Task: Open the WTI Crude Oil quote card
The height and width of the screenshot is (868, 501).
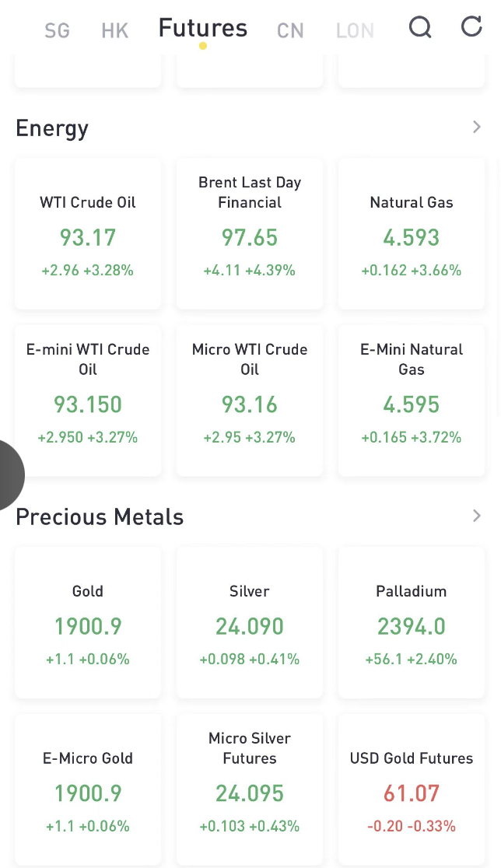Action: (x=88, y=234)
